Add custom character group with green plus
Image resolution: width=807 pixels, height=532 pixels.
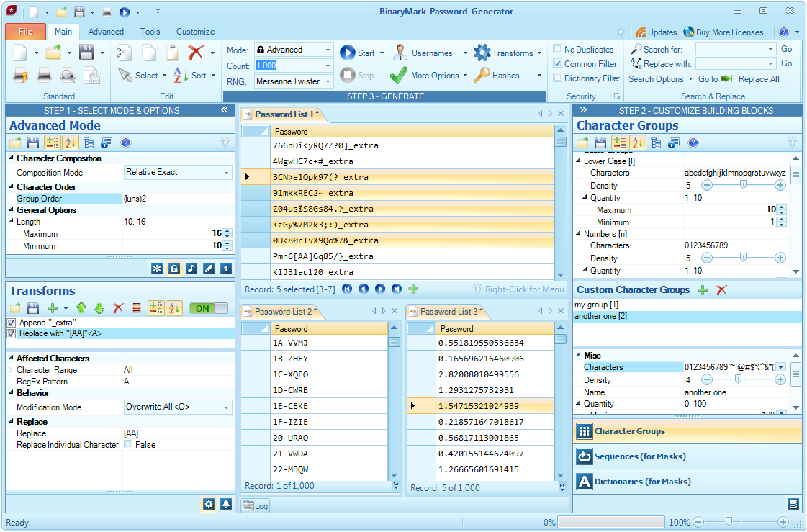pyautogui.click(x=703, y=289)
